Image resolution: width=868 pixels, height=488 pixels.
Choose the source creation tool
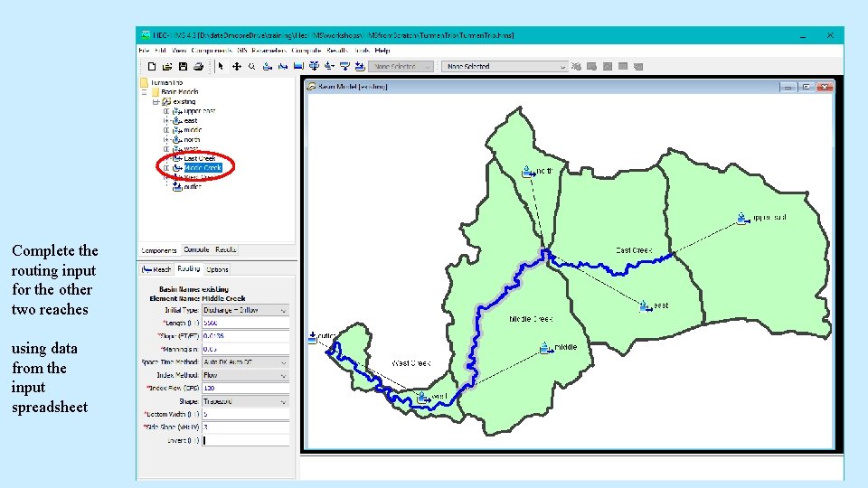pos(344,66)
